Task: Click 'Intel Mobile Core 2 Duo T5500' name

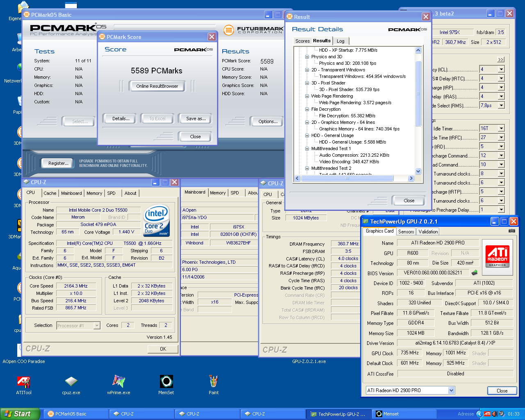Action: pyautogui.click(x=98, y=210)
